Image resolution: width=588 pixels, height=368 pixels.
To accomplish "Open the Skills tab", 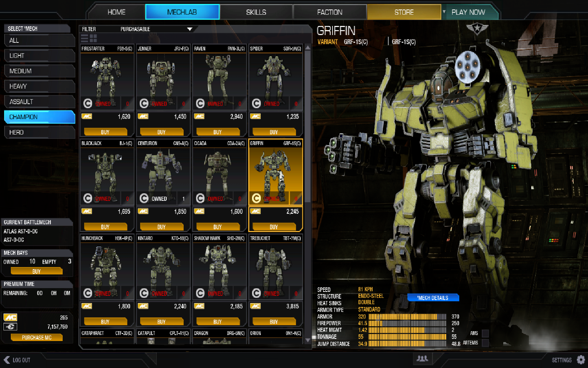I will (x=256, y=12).
